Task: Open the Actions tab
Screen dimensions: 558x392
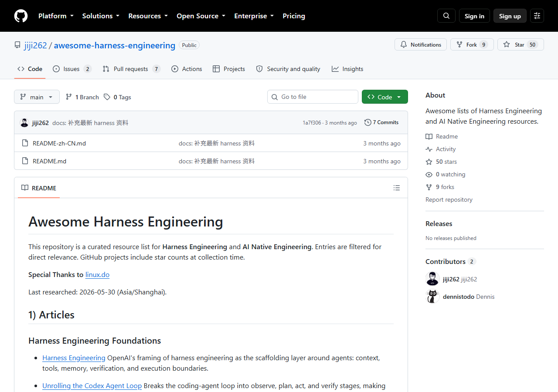Action: click(x=187, y=69)
